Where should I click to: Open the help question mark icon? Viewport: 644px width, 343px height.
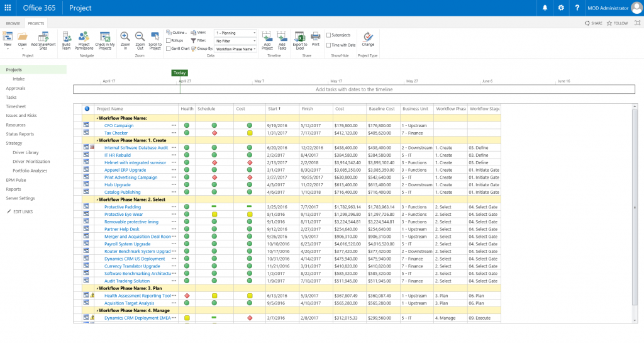[x=577, y=8]
